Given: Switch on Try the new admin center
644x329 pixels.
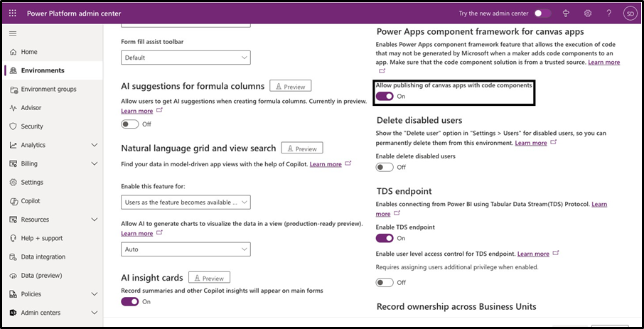Looking at the screenshot, I should pyautogui.click(x=542, y=14).
